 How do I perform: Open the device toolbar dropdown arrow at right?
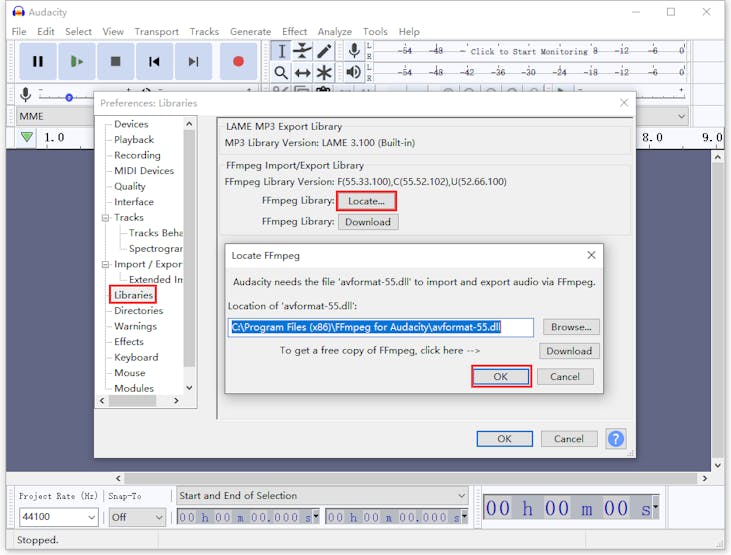click(x=682, y=116)
